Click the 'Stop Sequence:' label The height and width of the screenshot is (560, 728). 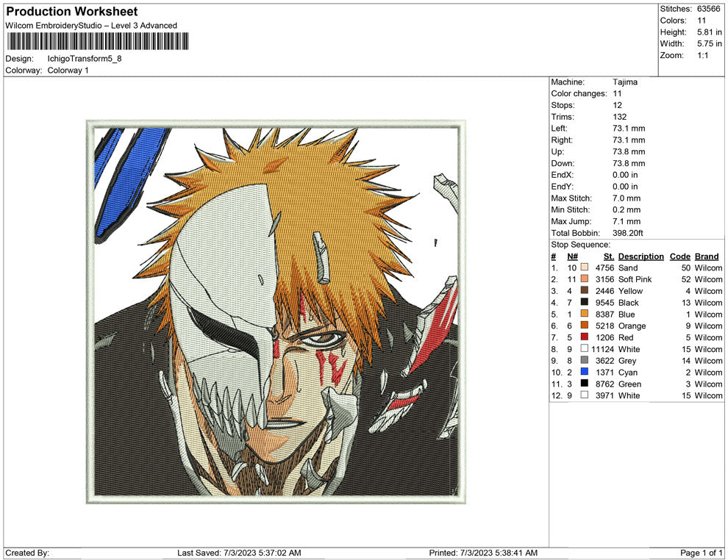(580, 245)
